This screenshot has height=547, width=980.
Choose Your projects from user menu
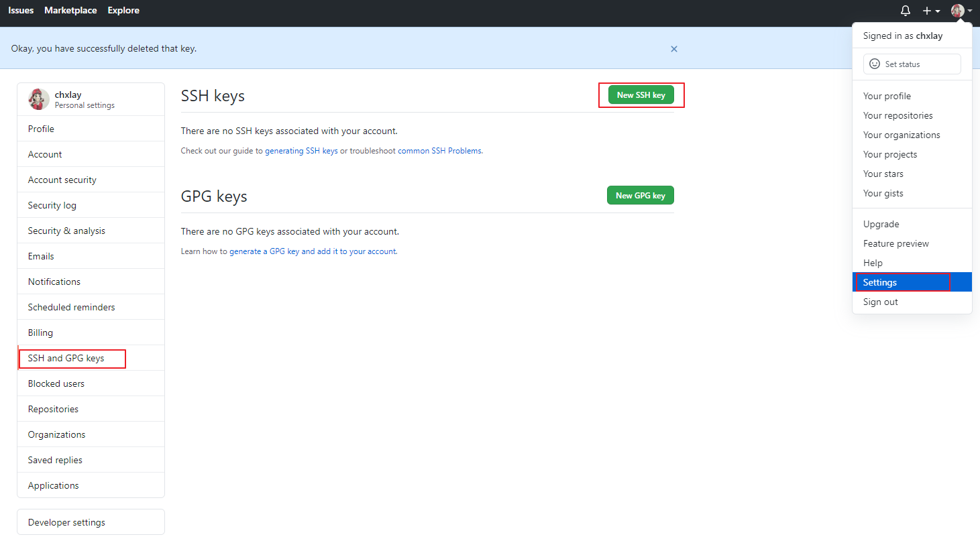coord(912,154)
